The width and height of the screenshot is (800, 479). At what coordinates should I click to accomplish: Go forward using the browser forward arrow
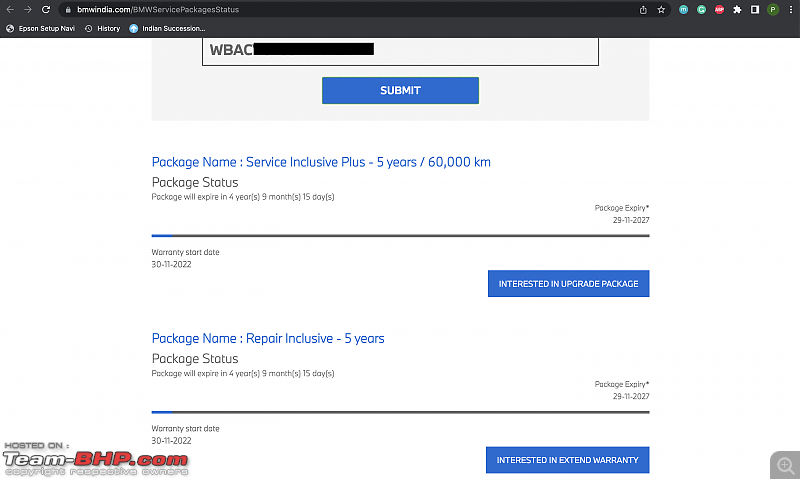click(28, 10)
